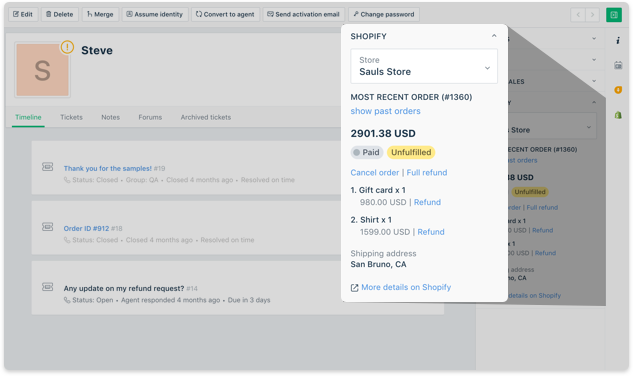Click Refund link for Gift card

click(x=427, y=202)
